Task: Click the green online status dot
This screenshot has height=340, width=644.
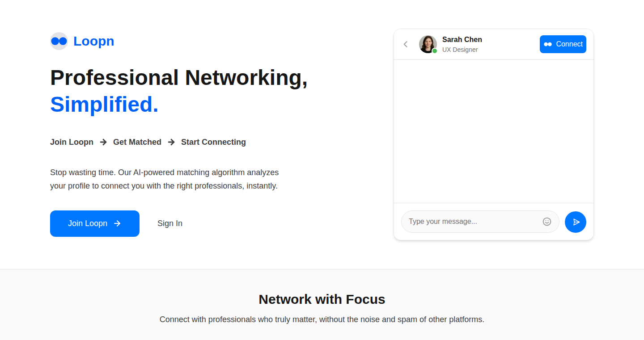Action: [435, 51]
